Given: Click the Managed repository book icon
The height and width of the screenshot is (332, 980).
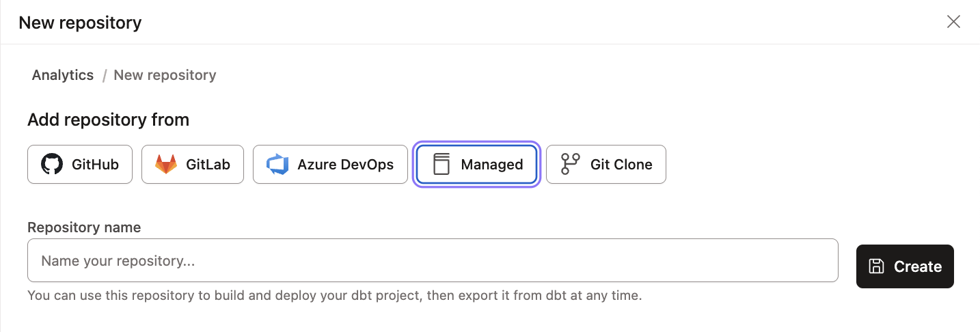Looking at the screenshot, I should [441, 165].
